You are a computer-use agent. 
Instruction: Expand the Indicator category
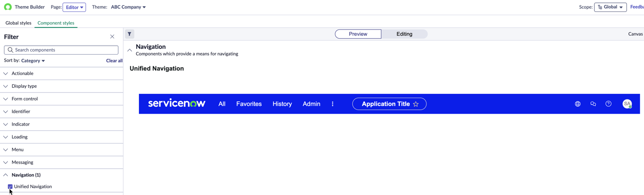tap(62, 124)
